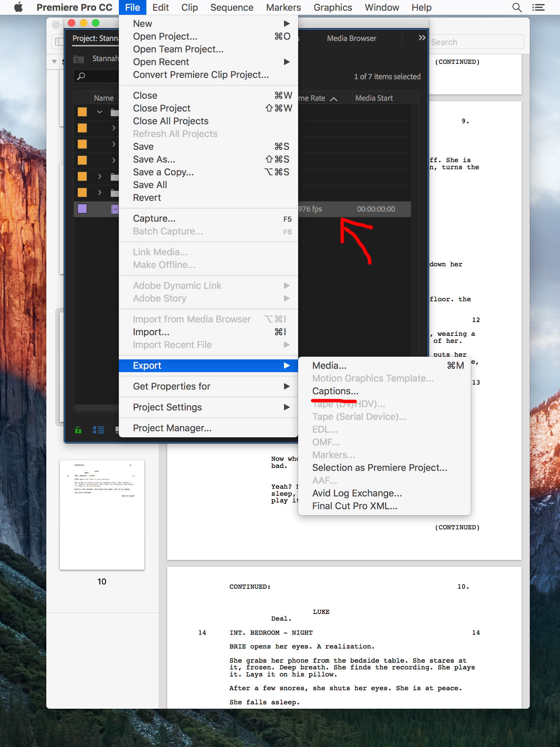Open the Sequence menu
The image size is (560, 747).
232,7
